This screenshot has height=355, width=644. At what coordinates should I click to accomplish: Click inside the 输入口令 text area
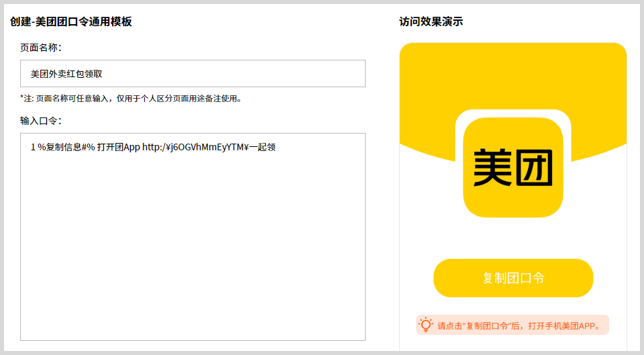tap(193, 237)
